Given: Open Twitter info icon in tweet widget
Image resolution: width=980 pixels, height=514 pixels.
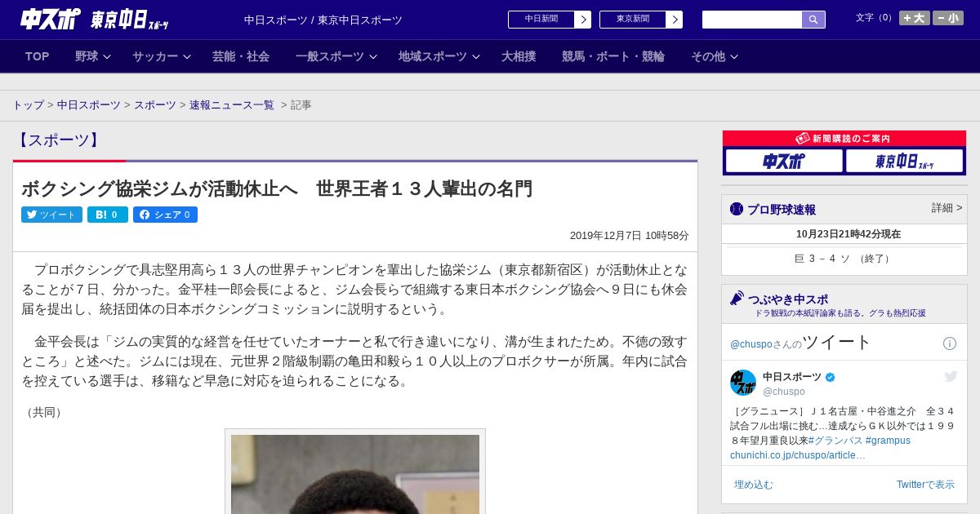Looking at the screenshot, I should (x=950, y=343).
